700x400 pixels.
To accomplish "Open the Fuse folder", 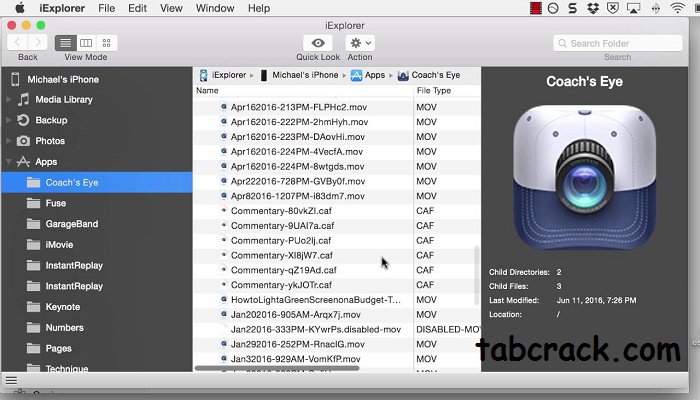I will click(x=97, y=203).
